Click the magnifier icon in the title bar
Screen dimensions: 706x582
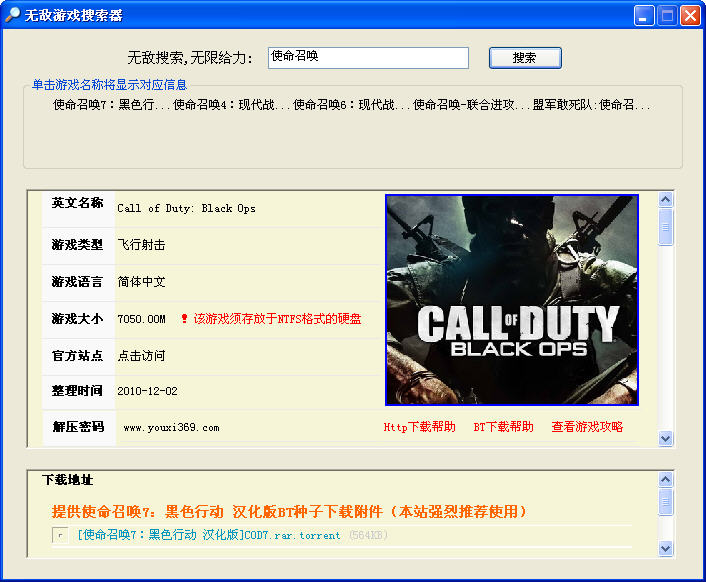[12, 15]
